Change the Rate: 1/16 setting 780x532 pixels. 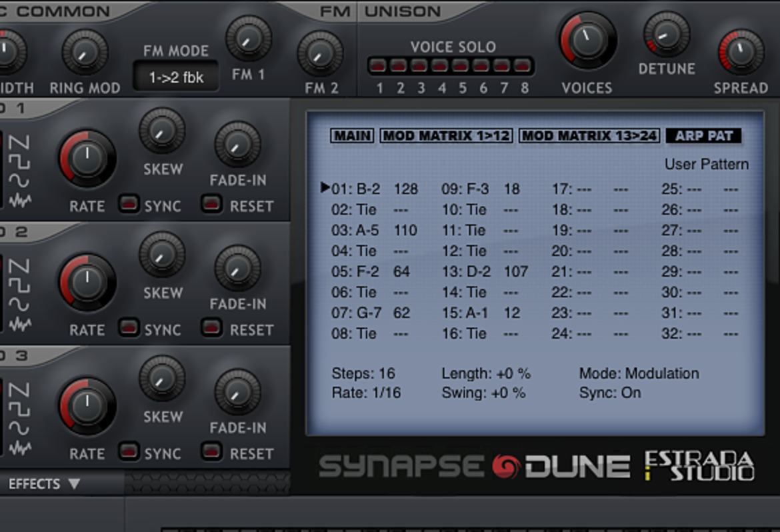click(x=366, y=393)
